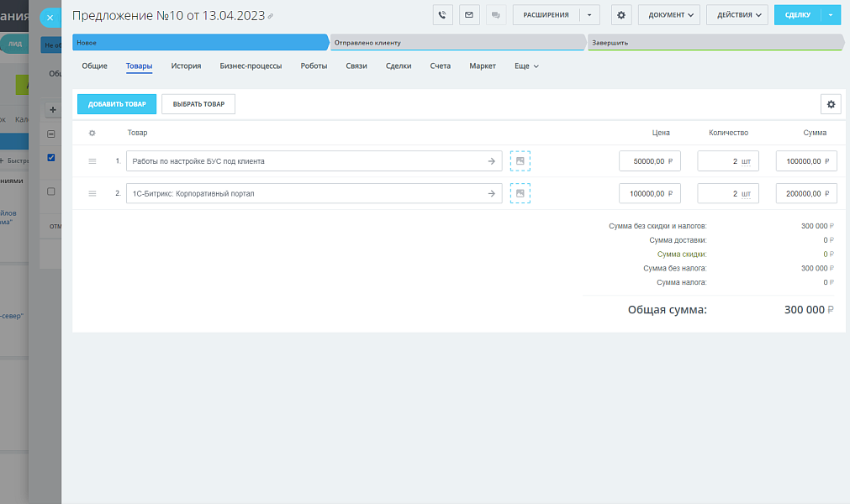Toggle the unchecked checkbox in background list
Image resolution: width=850 pixels, height=504 pixels.
[x=51, y=192]
